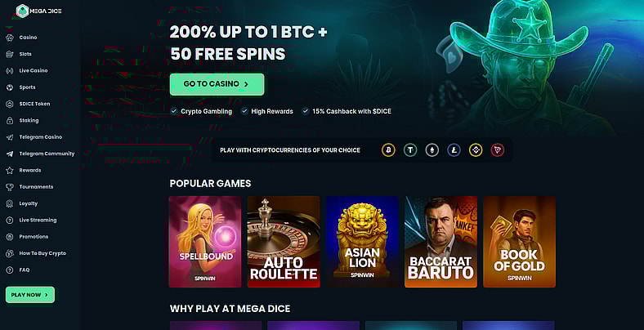Click the Tournaments trophy icon

10,187
